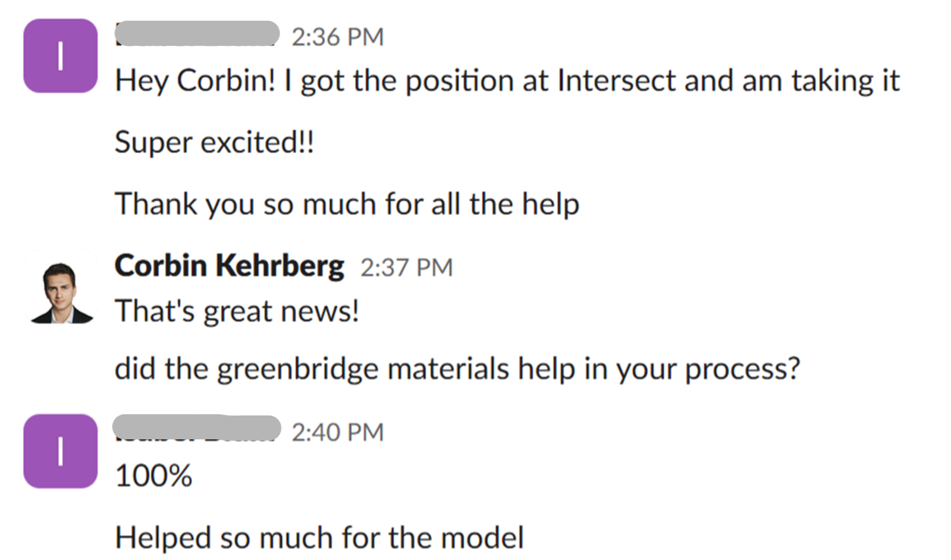Click the redacted sender name at 2:36 PM

click(x=197, y=34)
